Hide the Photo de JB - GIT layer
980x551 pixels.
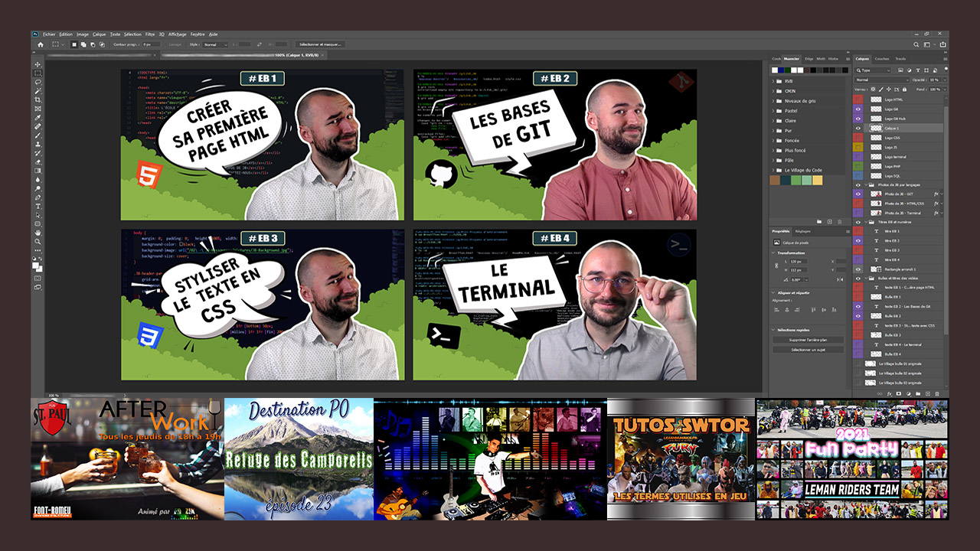858,194
